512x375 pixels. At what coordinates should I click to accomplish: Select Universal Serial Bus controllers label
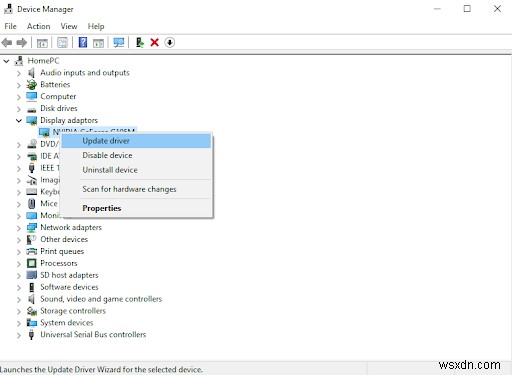93,335
